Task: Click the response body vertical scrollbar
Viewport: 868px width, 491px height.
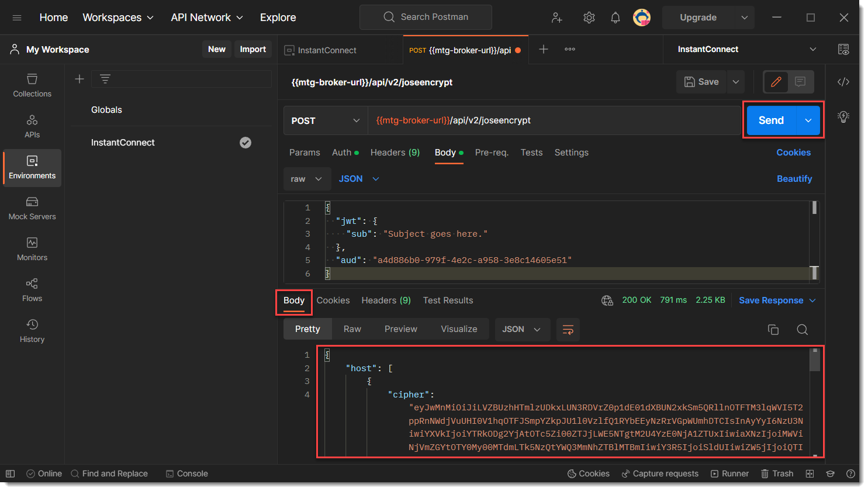Action: (x=815, y=360)
